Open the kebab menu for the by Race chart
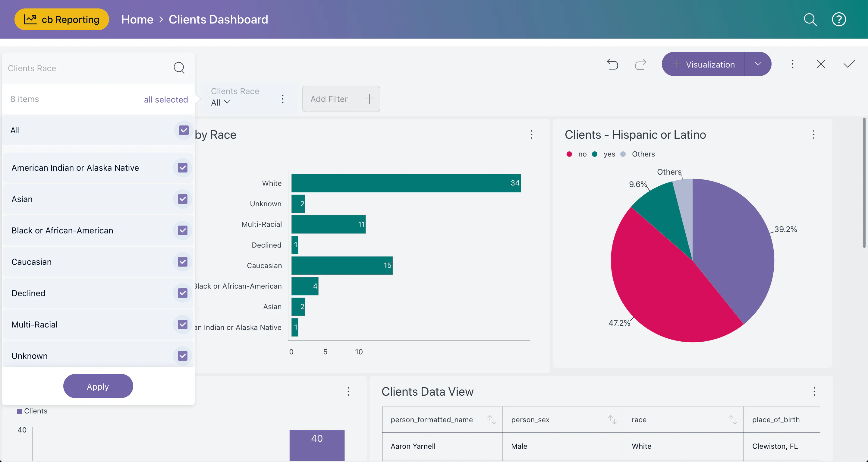 tap(531, 134)
